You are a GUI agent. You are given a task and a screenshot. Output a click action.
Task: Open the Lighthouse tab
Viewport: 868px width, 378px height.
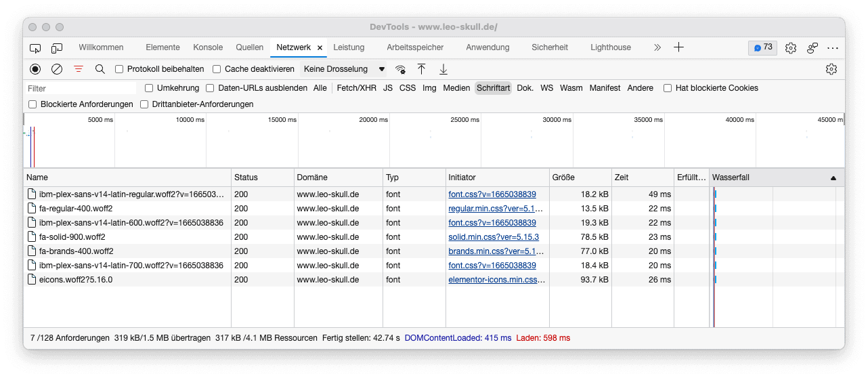pyautogui.click(x=610, y=47)
